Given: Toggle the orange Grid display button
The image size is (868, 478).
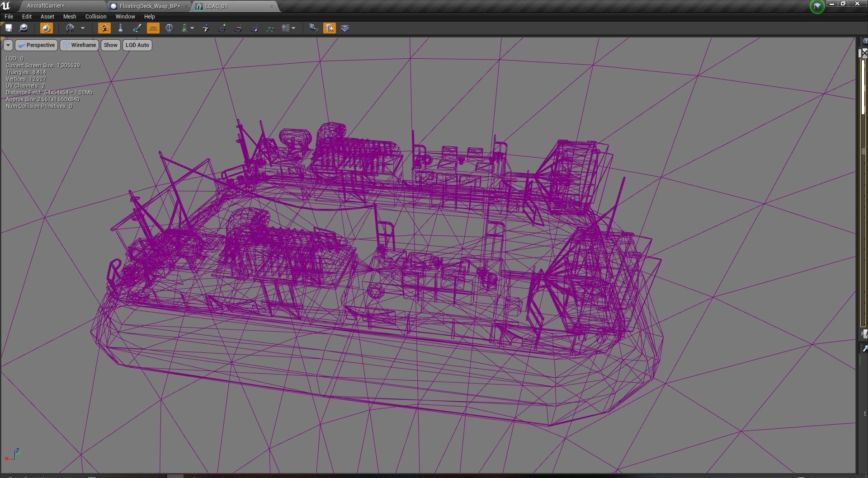Looking at the screenshot, I should click(153, 28).
